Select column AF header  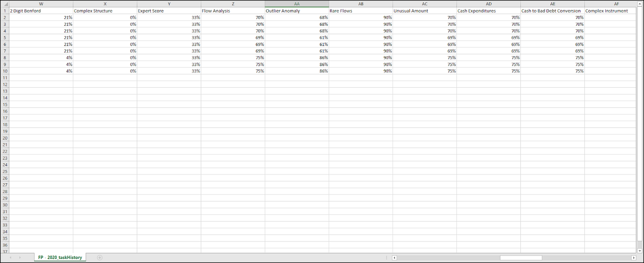610,4
